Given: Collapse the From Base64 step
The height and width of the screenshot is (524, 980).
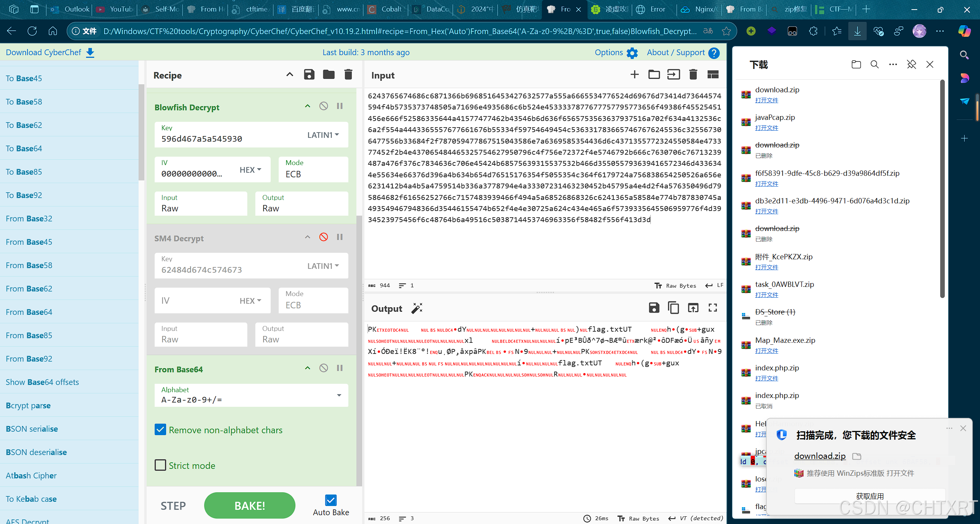Looking at the screenshot, I should point(307,368).
